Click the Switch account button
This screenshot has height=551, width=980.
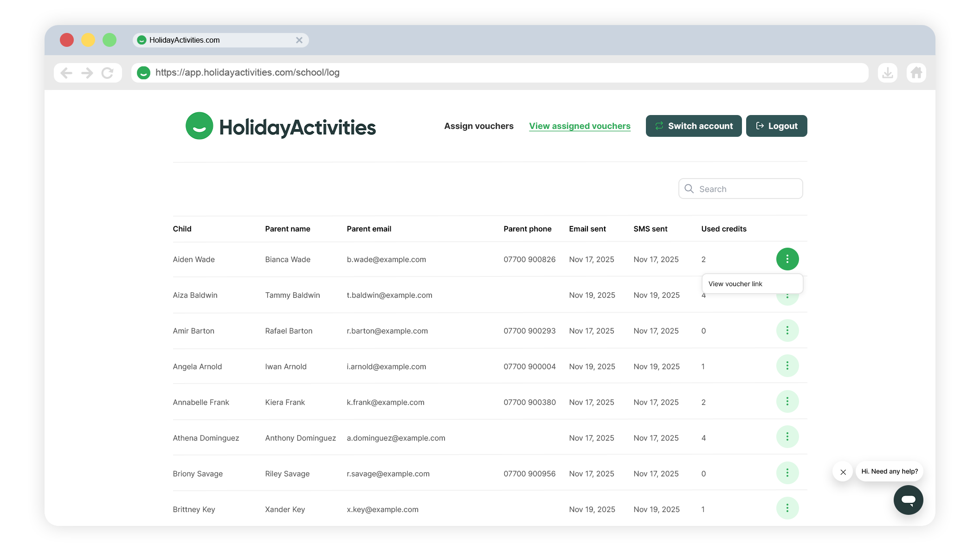point(693,126)
